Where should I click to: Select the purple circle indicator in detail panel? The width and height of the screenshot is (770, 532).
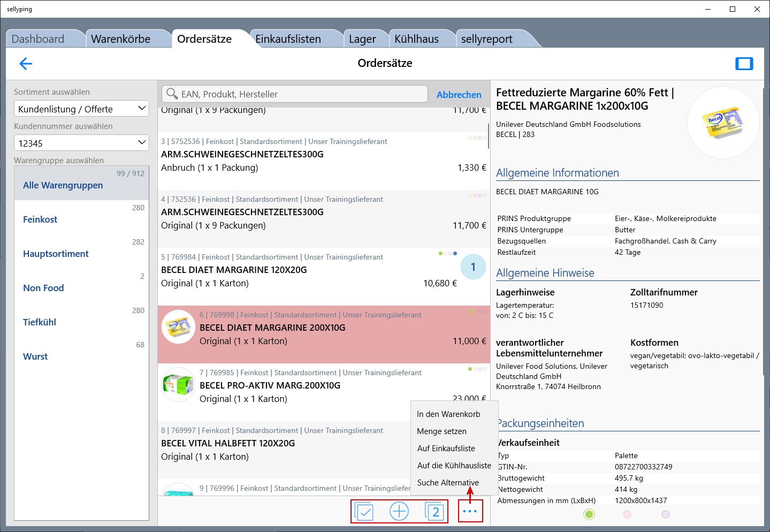click(666, 514)
